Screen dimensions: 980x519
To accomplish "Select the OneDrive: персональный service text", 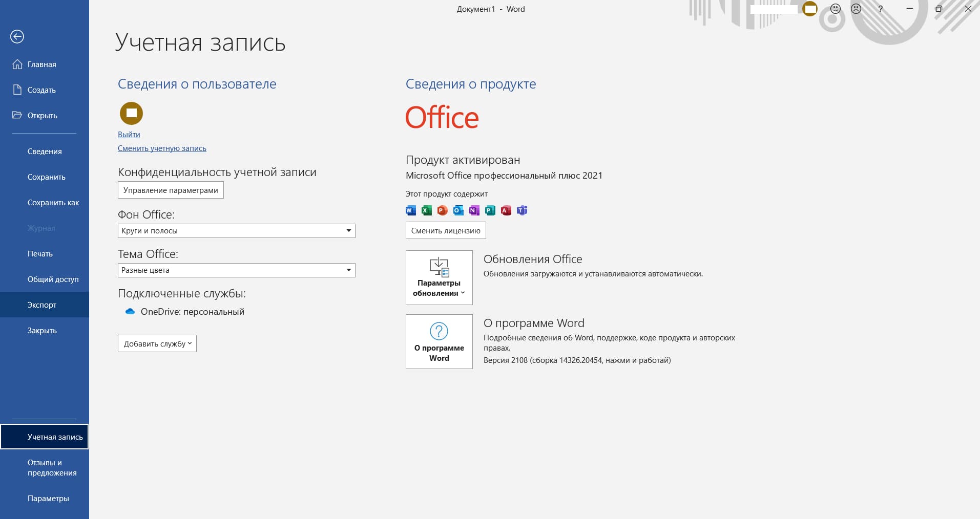I will coord(193,312).
